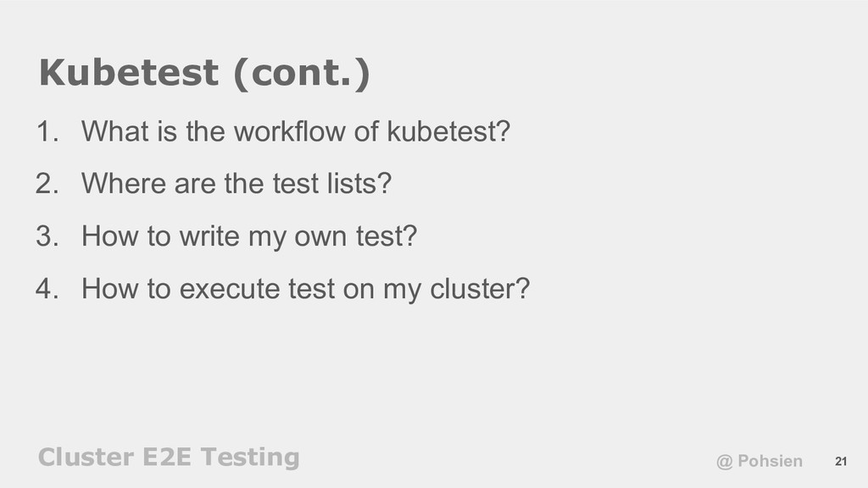Viewport: 868px width, 488px height.
Task: Select the 'What is the workflow of kubetest?' line
Action: pyautogui.click(x=296, y=131)
